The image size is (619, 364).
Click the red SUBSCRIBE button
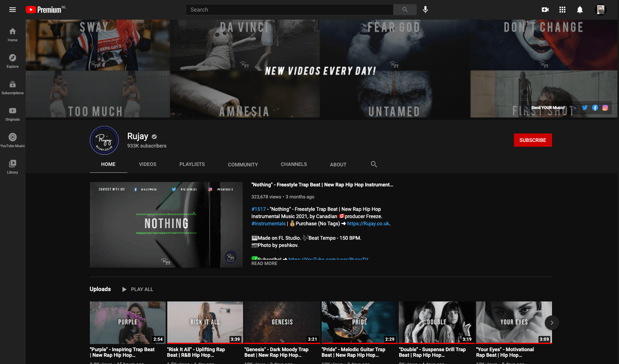pyautogui.click(x=533, y=140)
